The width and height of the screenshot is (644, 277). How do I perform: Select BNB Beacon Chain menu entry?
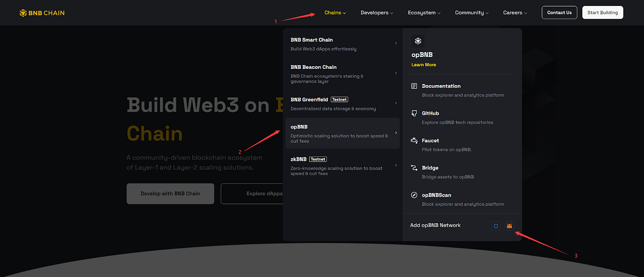coord(342,74)
